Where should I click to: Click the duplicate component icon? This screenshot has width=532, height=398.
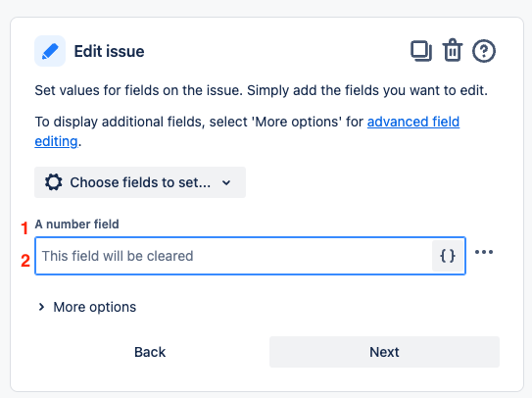click(x=421, y=51)
